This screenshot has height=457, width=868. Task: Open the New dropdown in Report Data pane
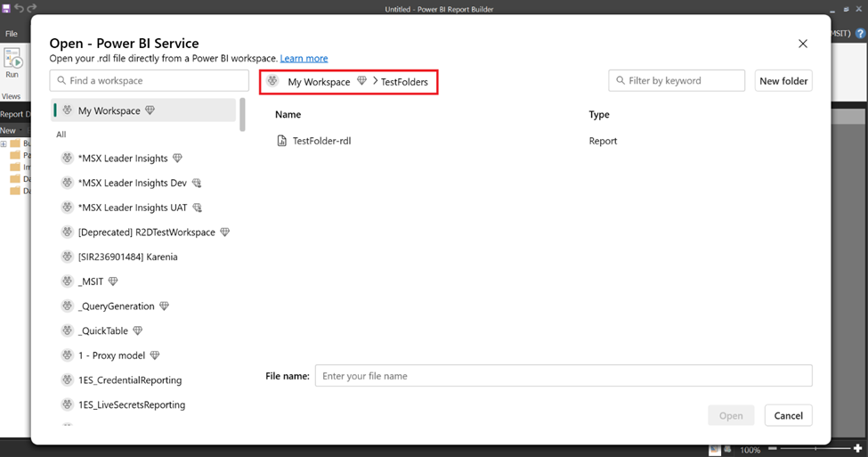click(x=11, y=131)
